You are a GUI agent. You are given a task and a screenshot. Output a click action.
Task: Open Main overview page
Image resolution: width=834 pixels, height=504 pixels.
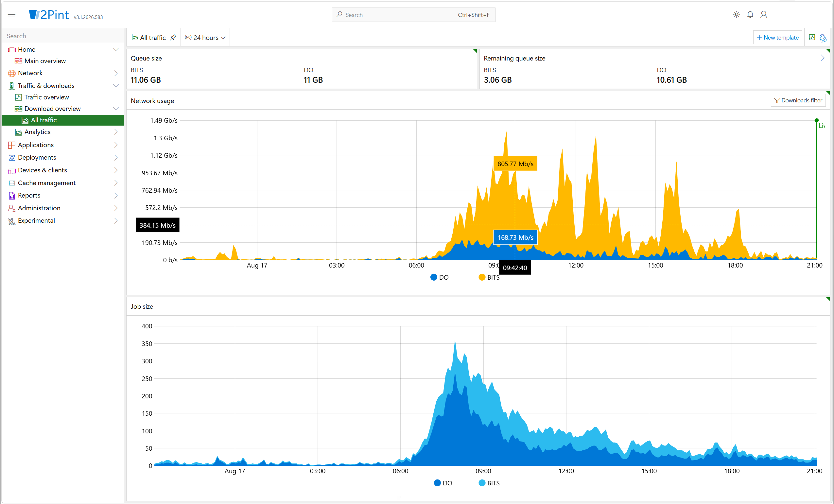[45, 61]
